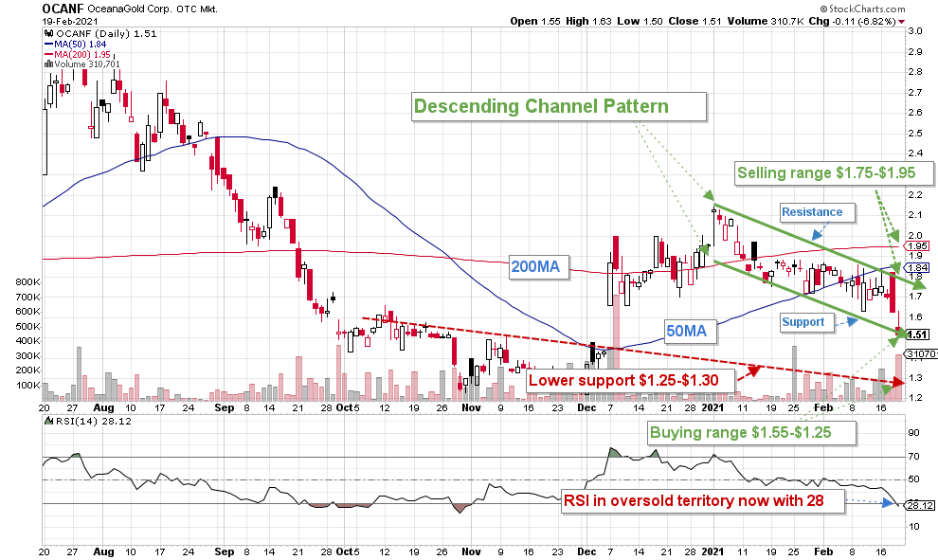938x560 pixels.
Task: Click the blue MA(50) line indicator in legend
Action: [x=49, y=44]
